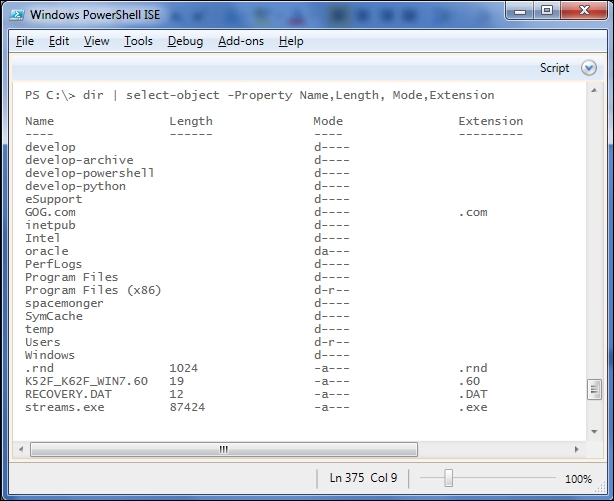Click the Program Files (x86) entry
The width and height of the screenshot is (614, 501).
(93, 290)
